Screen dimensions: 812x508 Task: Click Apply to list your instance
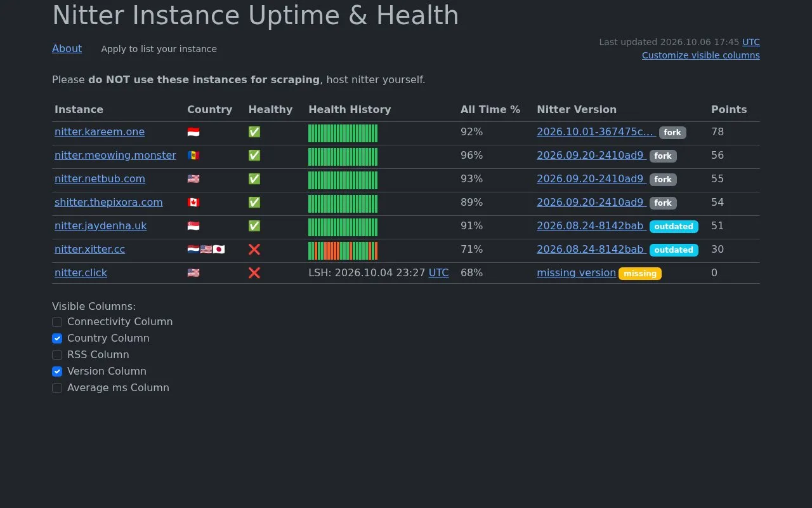point(159,49)
